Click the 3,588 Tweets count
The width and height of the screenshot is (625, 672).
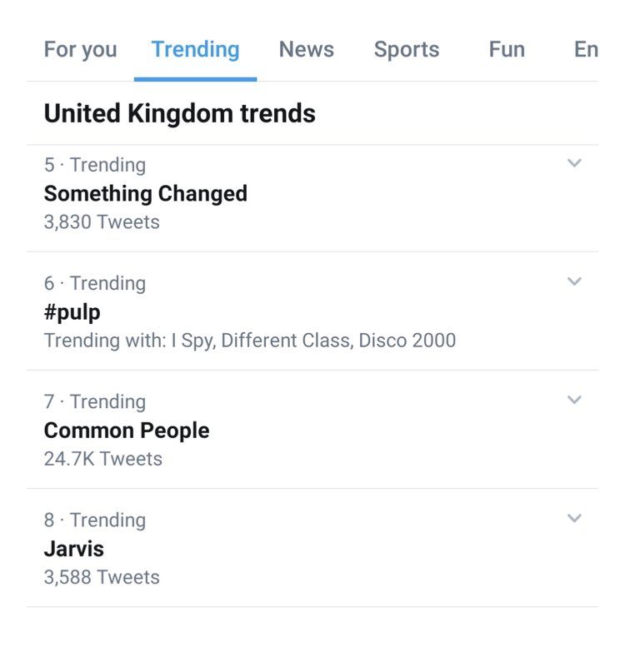102,577
